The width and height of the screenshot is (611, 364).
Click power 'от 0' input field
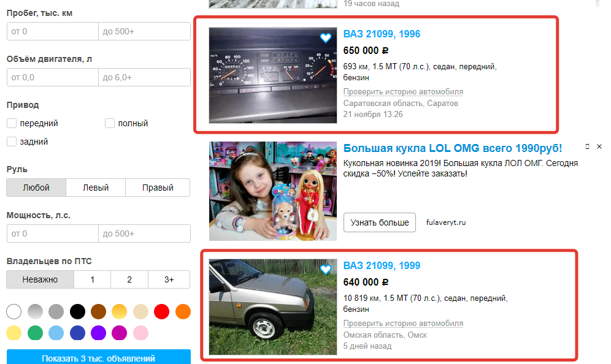[53, 233]
